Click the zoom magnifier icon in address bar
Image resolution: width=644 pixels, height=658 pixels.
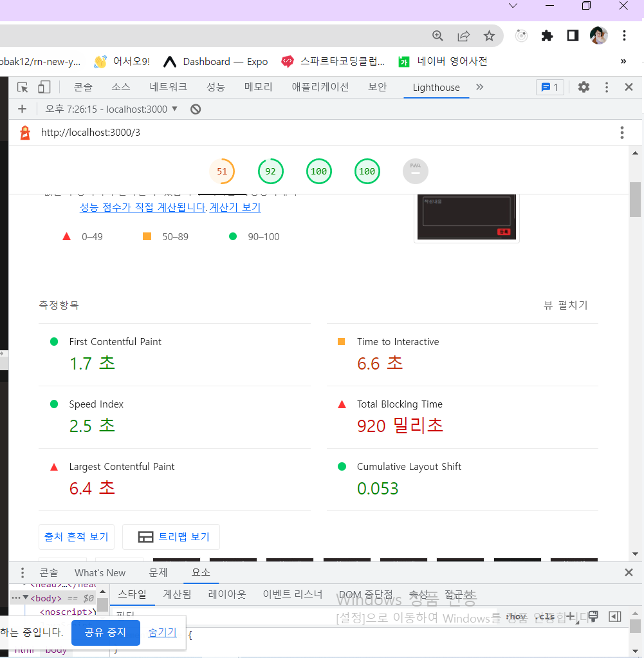pos(437,35)
